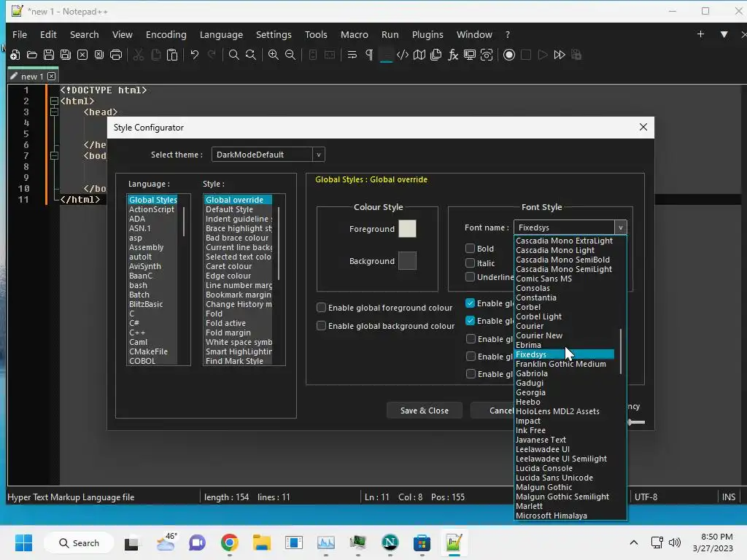Print the current document
Image resolution: width=747 pixels, height=560 pixels.
click(x=116, y=55)
